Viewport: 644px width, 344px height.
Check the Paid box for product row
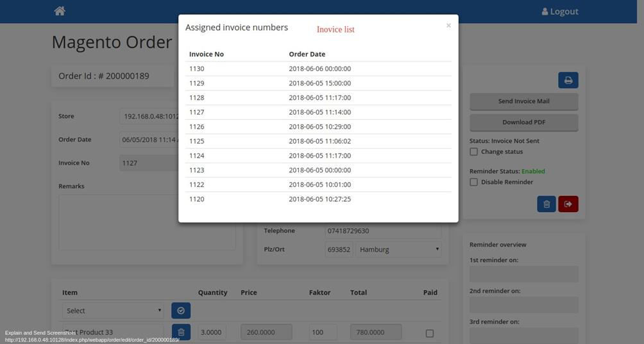pyautogui.click(x=430, y=333)
